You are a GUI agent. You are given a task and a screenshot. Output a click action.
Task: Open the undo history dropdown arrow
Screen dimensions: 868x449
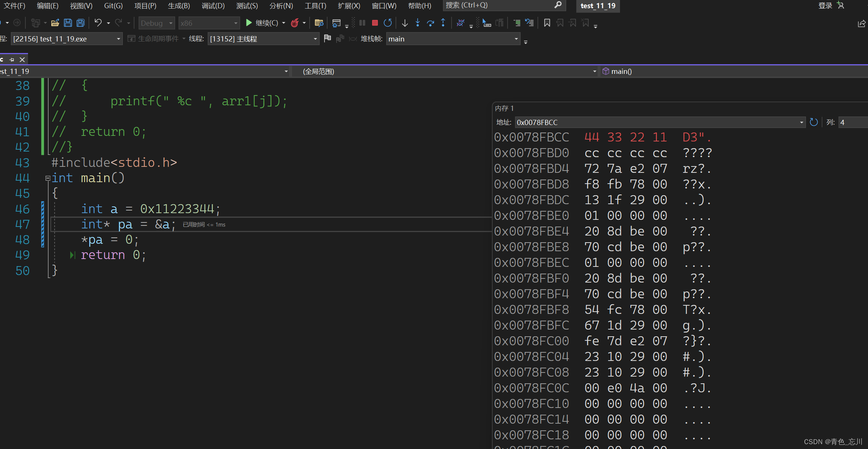click(x=108, y=23)
